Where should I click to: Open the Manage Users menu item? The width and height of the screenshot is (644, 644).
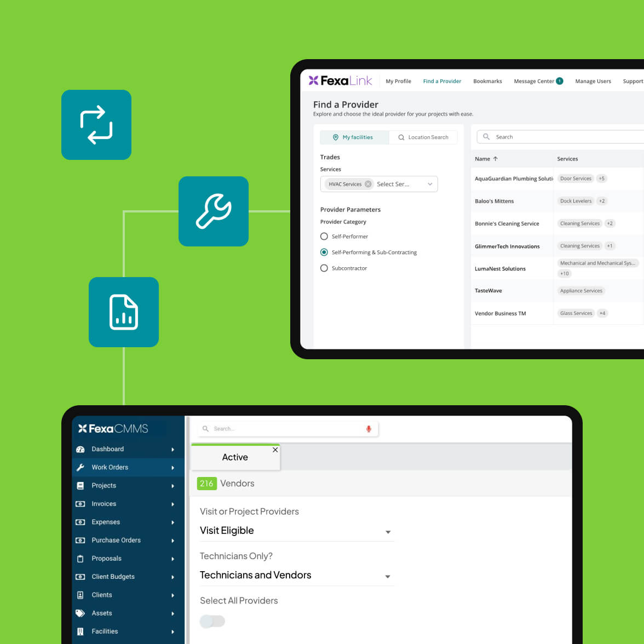(x=593, y=81)
